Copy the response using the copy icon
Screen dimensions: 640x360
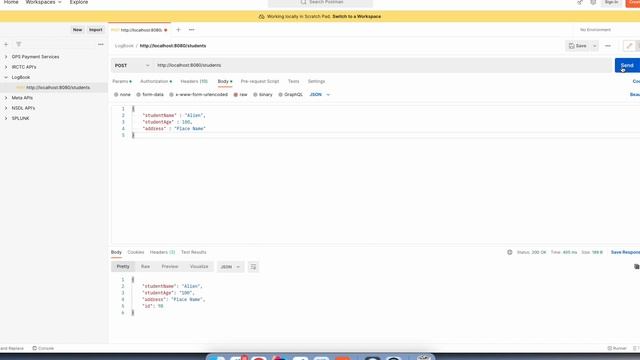coord(636,267)
